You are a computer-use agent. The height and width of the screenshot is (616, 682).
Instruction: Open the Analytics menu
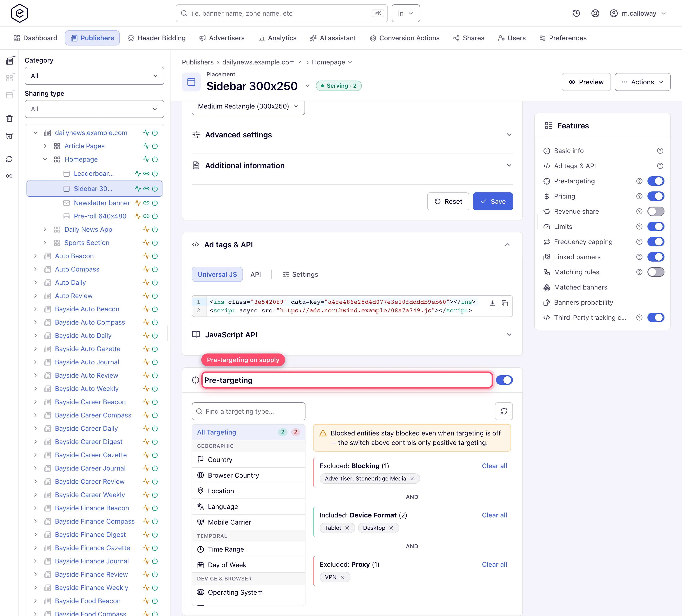pos(277,38)
